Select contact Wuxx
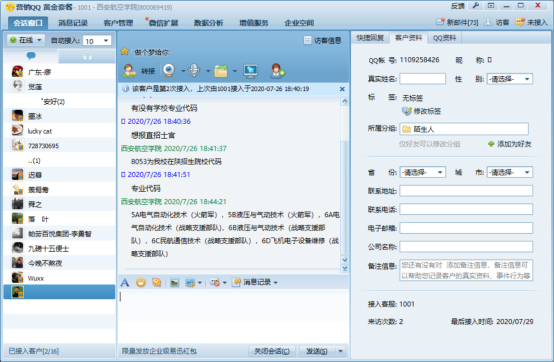This screenshot has width=554, height=362. [59, 278]
